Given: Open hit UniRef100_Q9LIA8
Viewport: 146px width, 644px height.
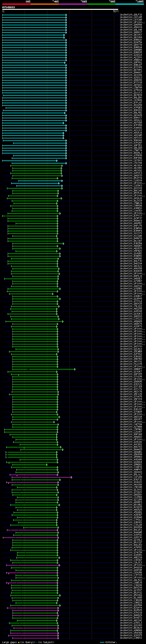Looking at the screenshot, I should [x=131, y=30].
